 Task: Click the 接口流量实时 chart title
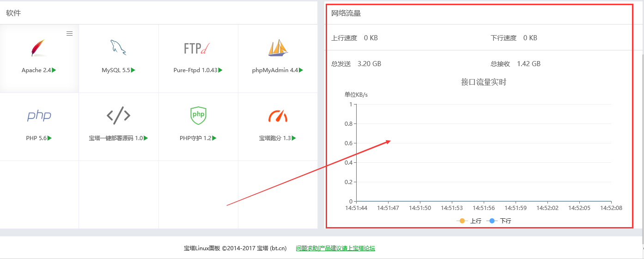484,82
